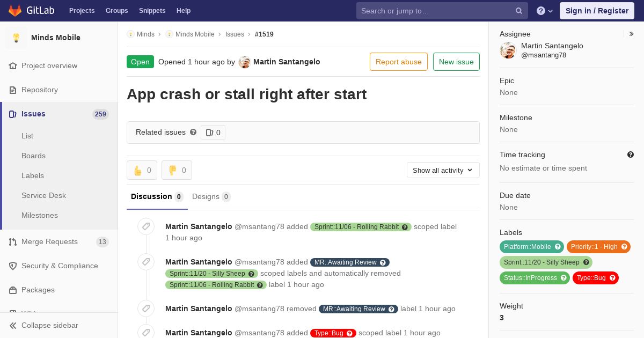Click the thumbs up reaction

tap(142, 170)
